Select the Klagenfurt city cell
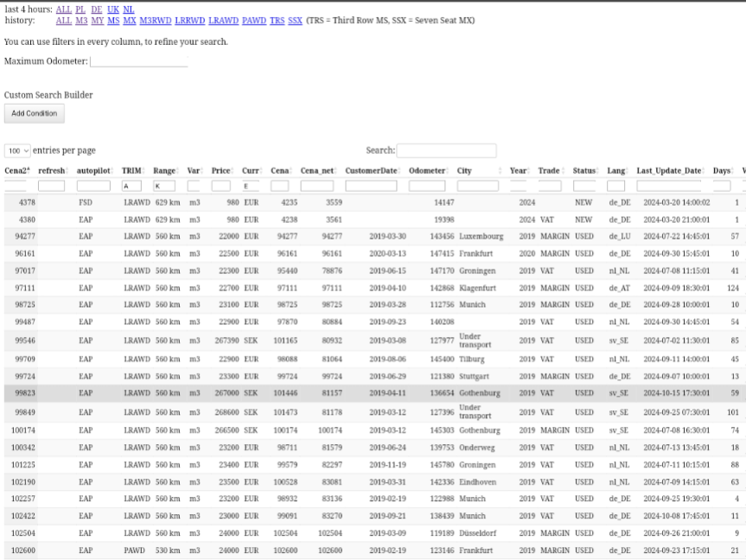 (x=478, y=288)
